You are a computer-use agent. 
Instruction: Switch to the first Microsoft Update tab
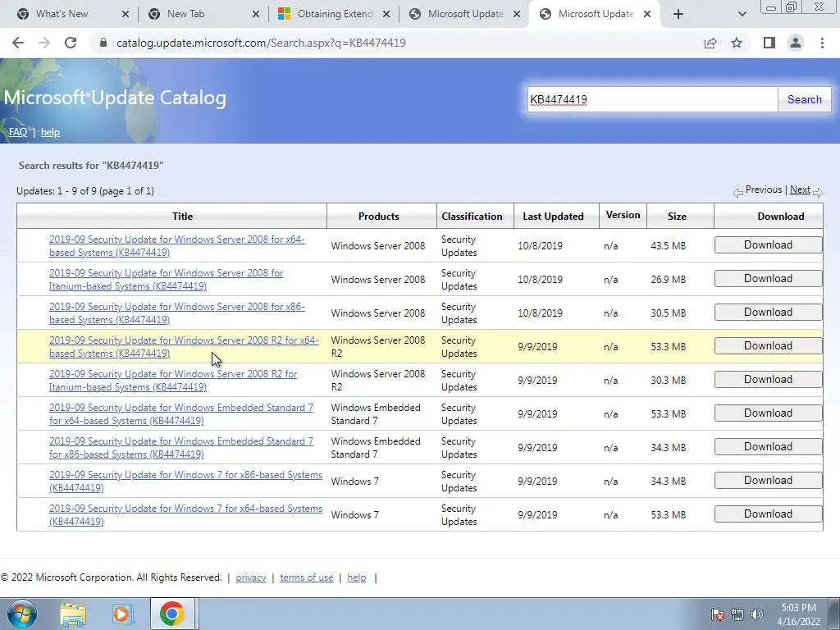click(465, 14)
